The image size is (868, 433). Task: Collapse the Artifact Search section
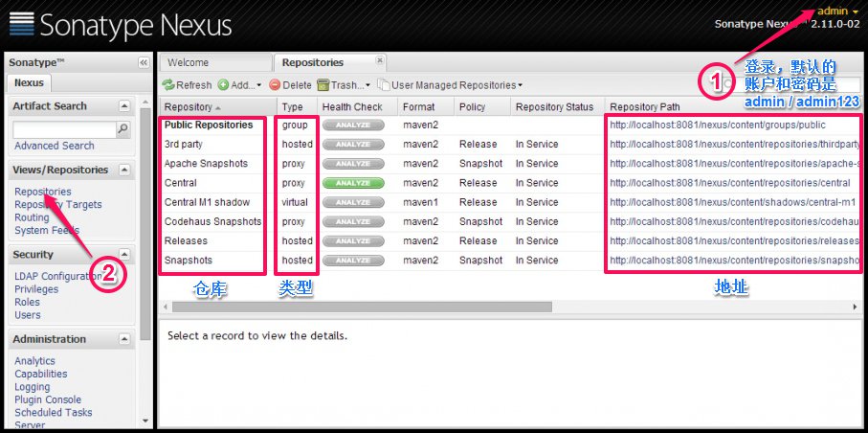(124, 106)
